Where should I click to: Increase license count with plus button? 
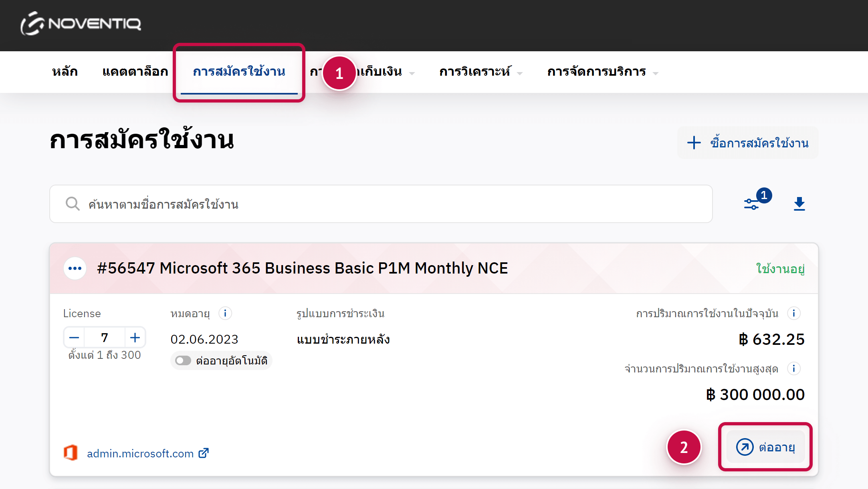click(x=135, y=338)
